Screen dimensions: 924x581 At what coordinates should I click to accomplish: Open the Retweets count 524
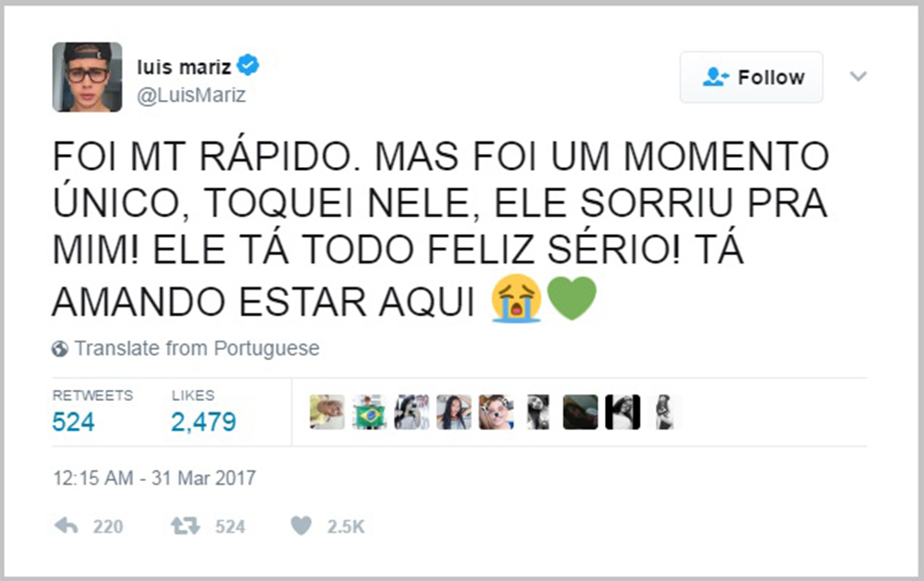tap(73, 422)
